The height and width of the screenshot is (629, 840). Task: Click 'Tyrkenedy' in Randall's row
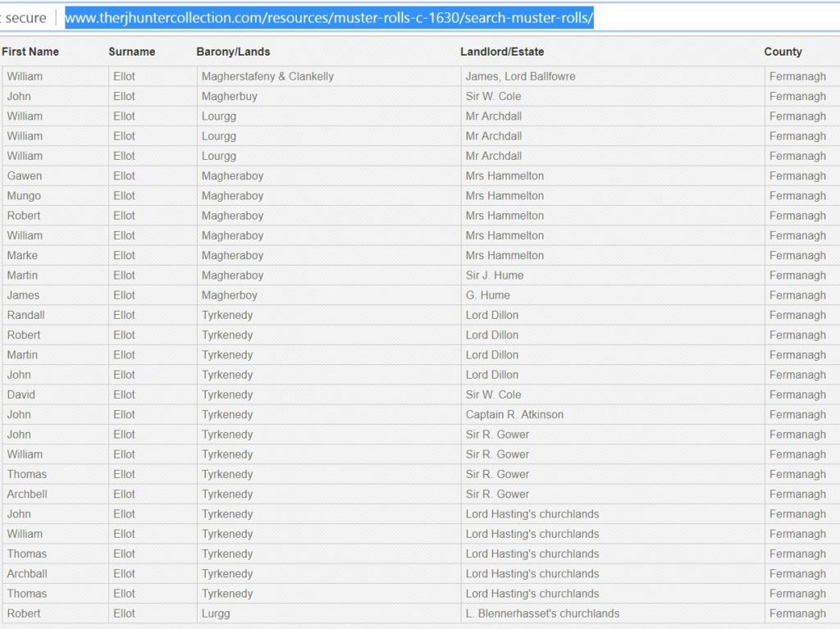coord(227,315)
